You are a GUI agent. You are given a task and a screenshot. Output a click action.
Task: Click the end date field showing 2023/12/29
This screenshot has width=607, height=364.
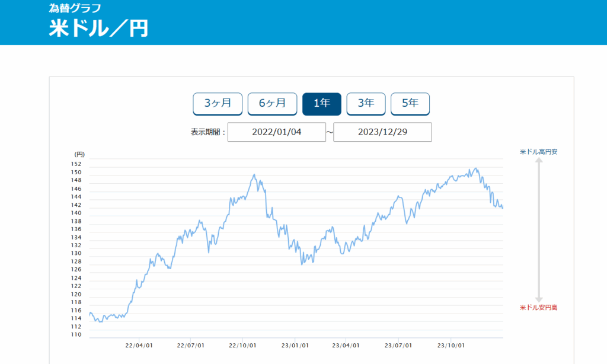[x=382, y=132]
